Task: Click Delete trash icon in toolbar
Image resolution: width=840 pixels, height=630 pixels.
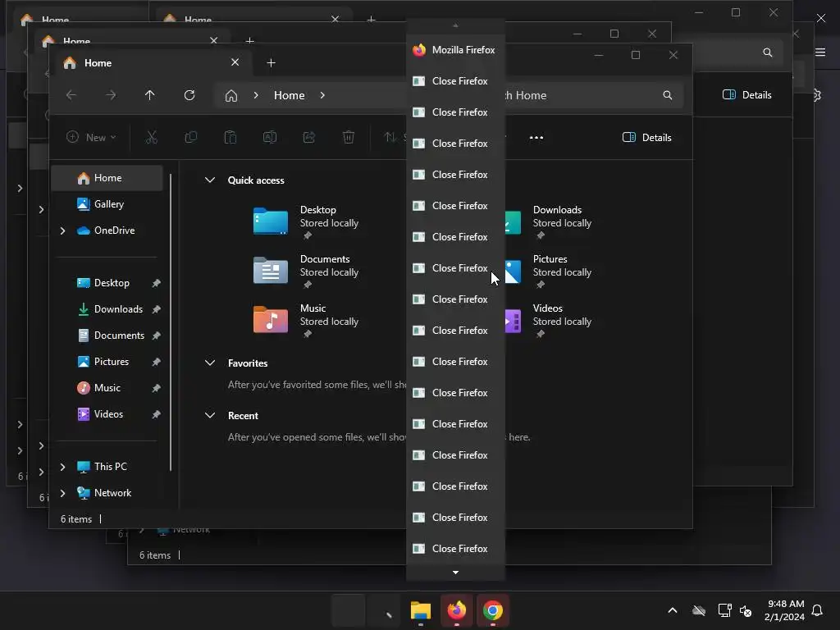Action: pos(348,138)
